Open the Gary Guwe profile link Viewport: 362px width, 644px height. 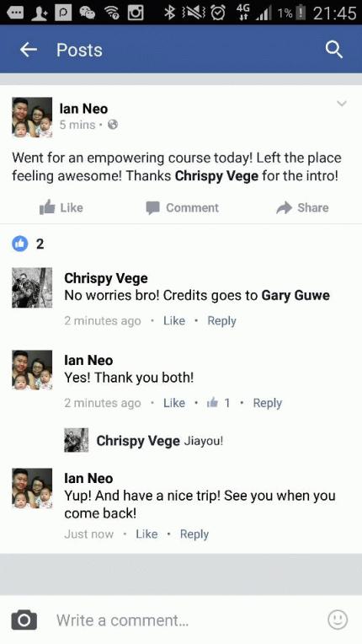click(x=295, y=295)
